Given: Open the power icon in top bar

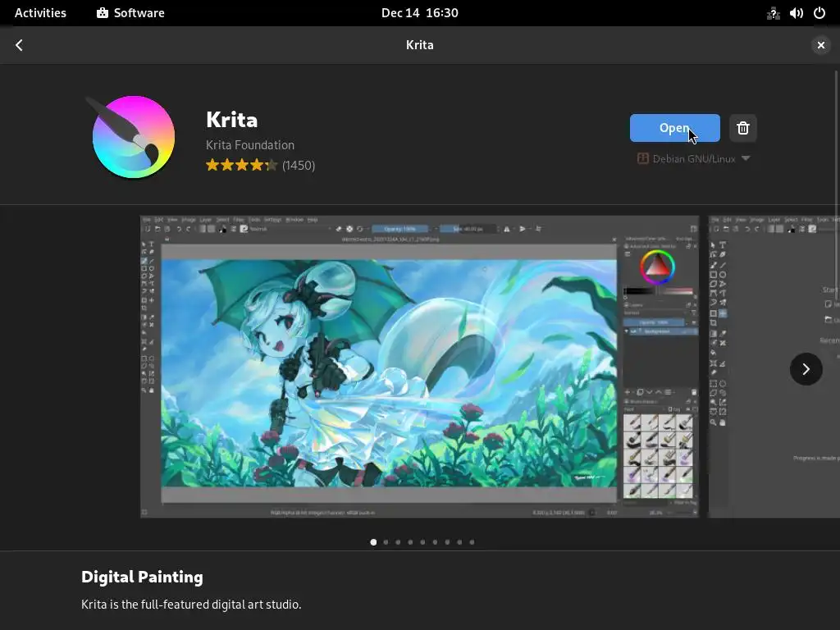Looking at the screenshot, I should coord(819,13).
